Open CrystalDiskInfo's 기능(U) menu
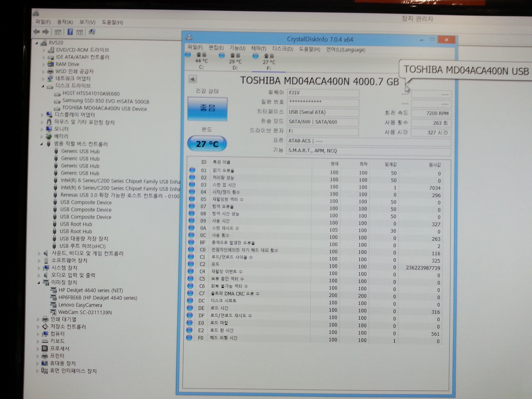Screen dimensions: 532x399 (238, 48)
